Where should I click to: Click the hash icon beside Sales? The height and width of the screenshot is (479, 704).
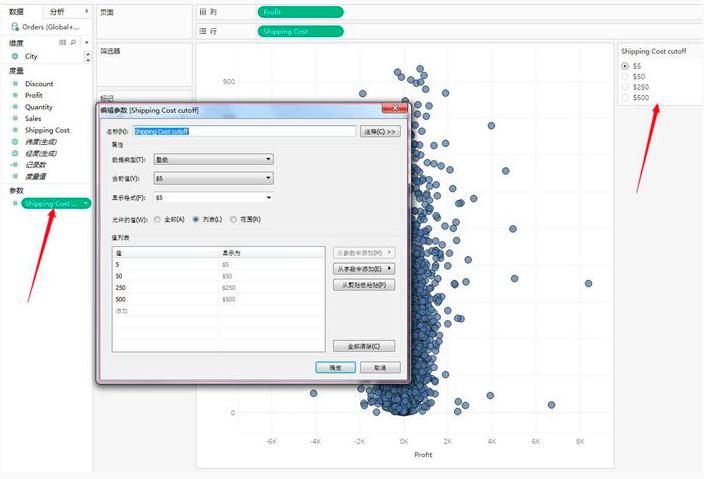pyautogui.click(x=15, y=119)
